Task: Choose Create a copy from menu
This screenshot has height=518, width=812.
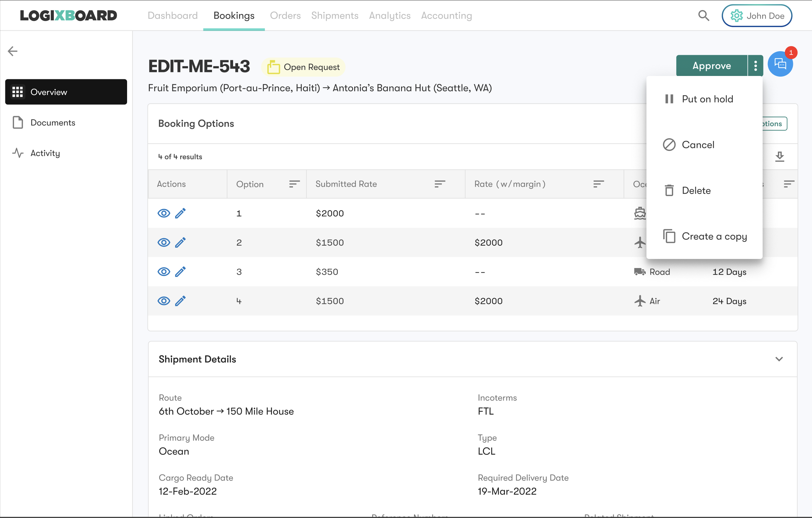Action: 714,236
